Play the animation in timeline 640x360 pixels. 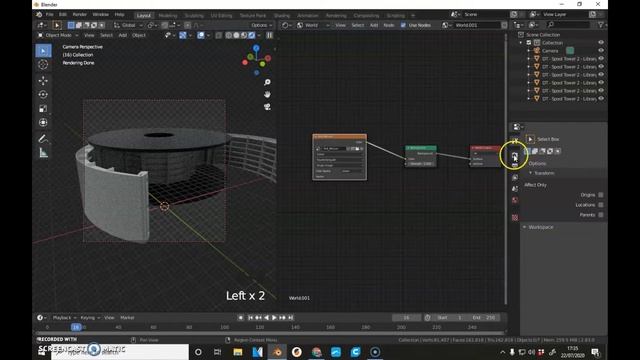[274, 318]
